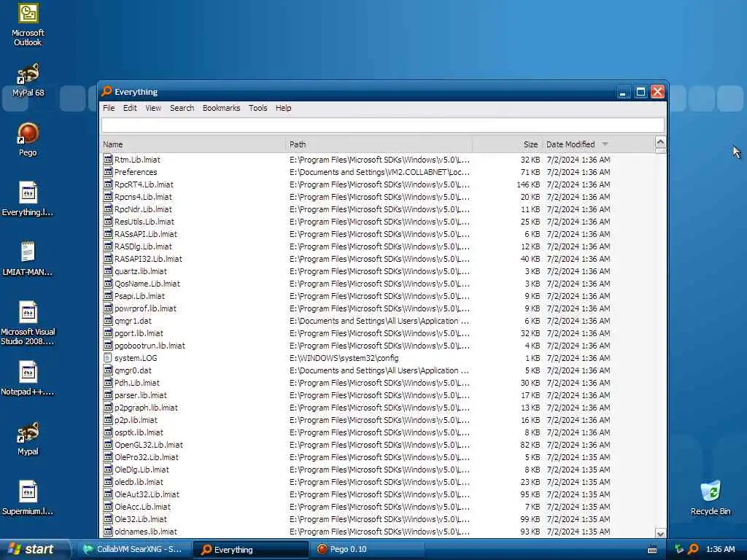Click the file icon of Rtm.Lib.lmiat
This screenshot has width=747, height=560.
coord(108,160)
